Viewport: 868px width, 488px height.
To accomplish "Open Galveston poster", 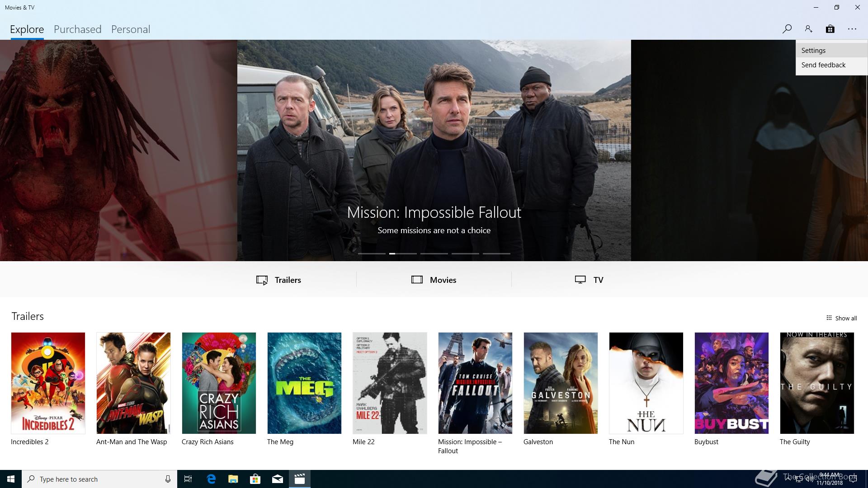I will (561, 383).
